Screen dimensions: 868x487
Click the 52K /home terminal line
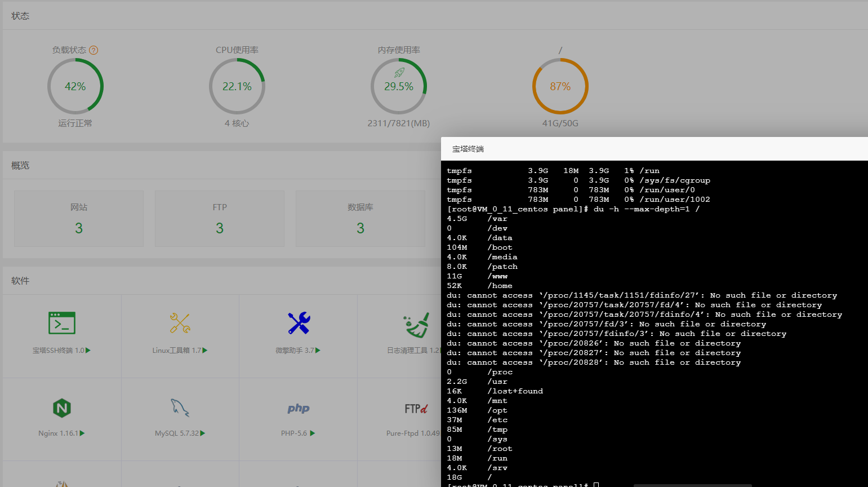[x=480, y=286]
